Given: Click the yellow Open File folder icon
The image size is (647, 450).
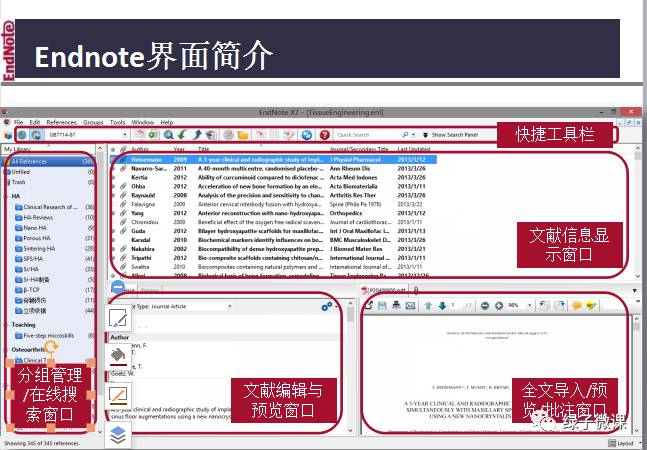Looking at the screenshot, I should point(243,134).
